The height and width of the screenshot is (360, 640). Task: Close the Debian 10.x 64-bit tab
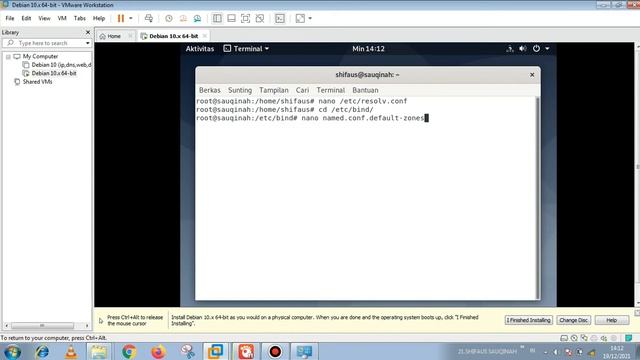[205, 36]
